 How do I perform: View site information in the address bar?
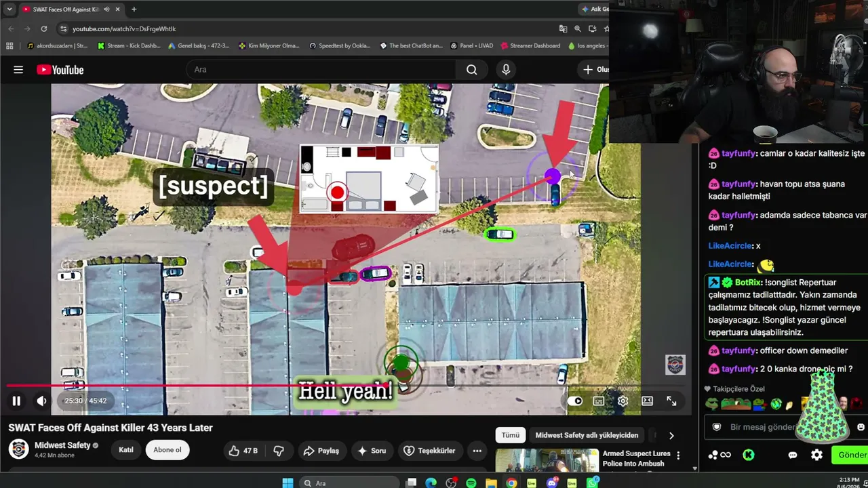(x=64, y=29)
